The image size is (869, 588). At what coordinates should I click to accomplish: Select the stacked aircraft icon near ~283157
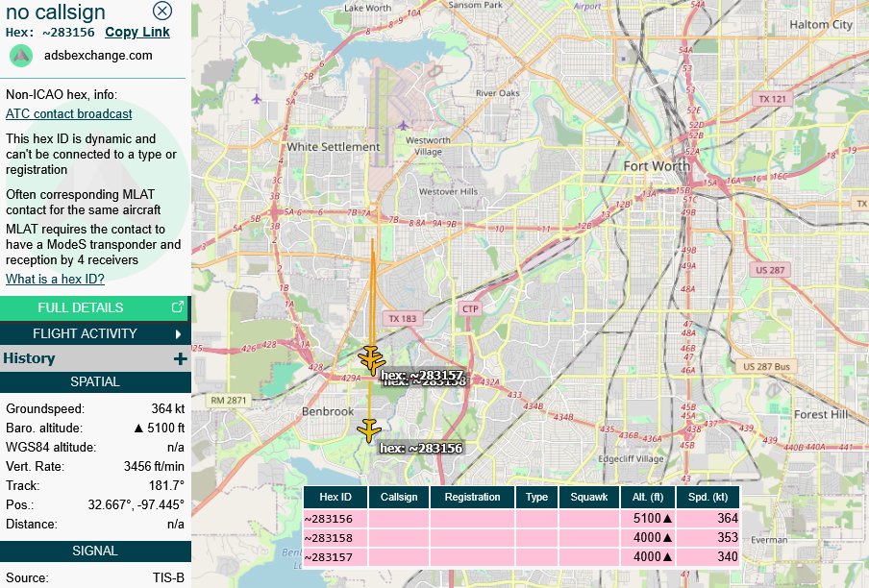click(371, 360)
